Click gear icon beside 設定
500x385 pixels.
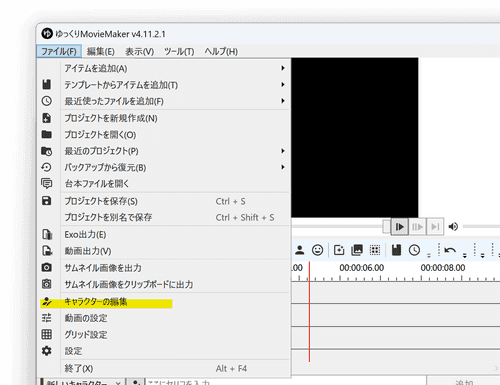(47, 351)
